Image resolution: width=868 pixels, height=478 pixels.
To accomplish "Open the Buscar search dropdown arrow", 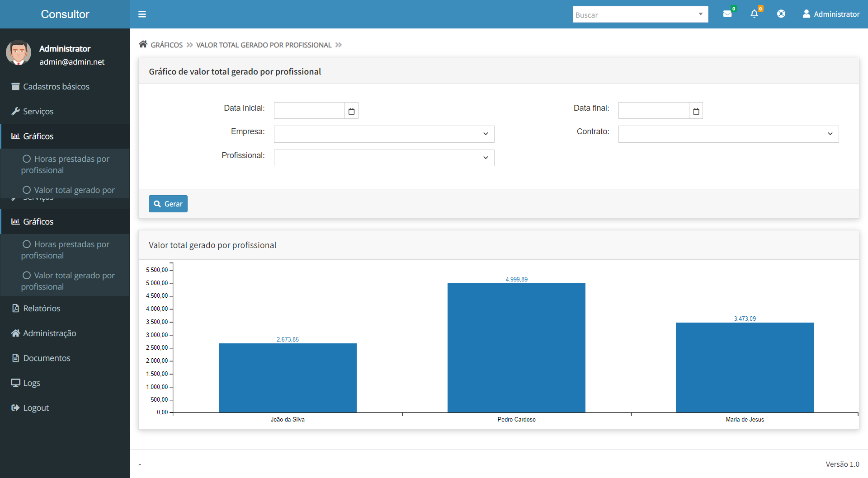I will click(700, 14).
